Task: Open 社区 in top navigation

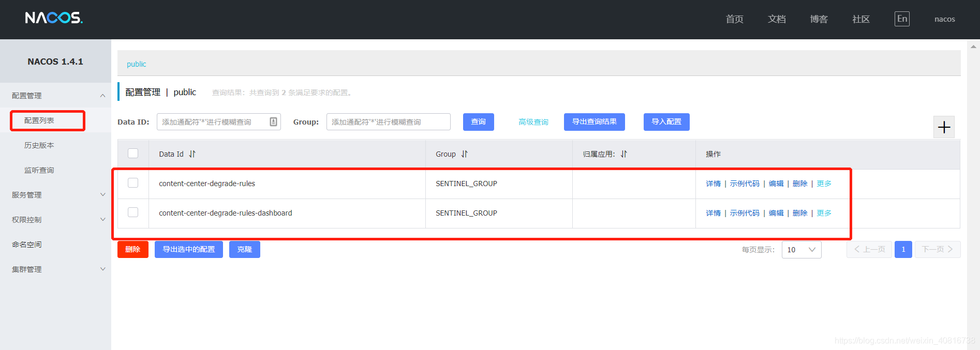Action: (x=861, y=19)
